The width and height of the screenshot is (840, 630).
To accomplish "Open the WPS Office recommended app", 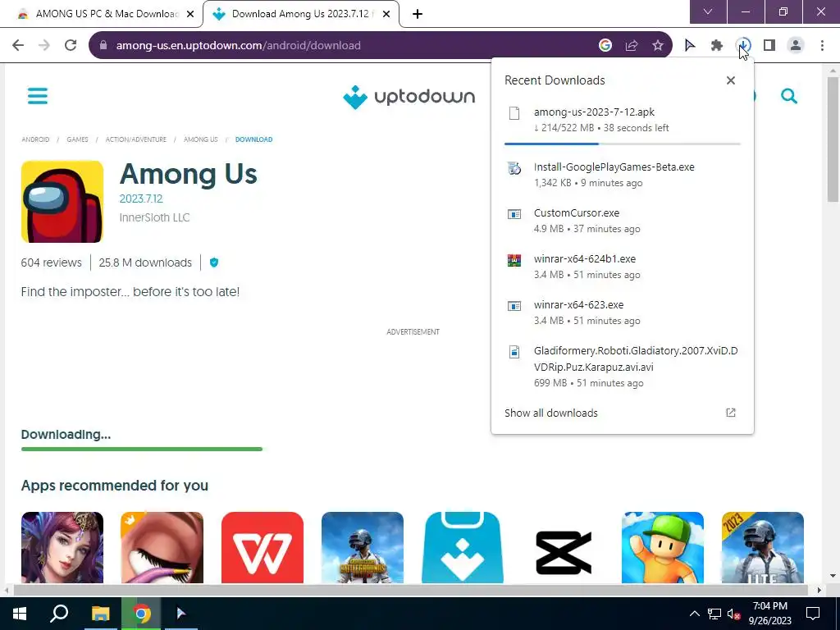I will pos(262,547).
